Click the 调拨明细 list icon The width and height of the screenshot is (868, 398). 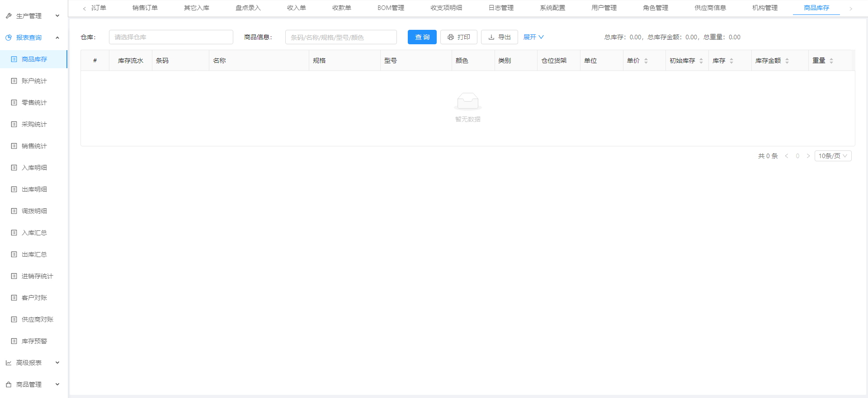[14, 211]
